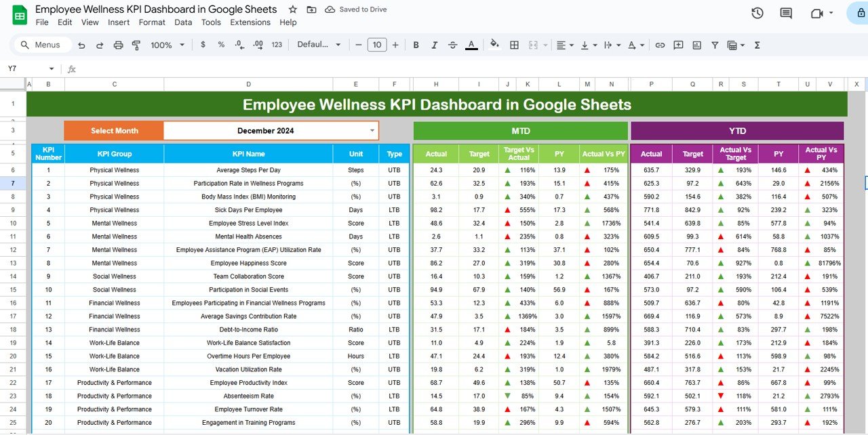
Task: Open the Edit menu
Action: pyautogui.click(x=65, y=22)
